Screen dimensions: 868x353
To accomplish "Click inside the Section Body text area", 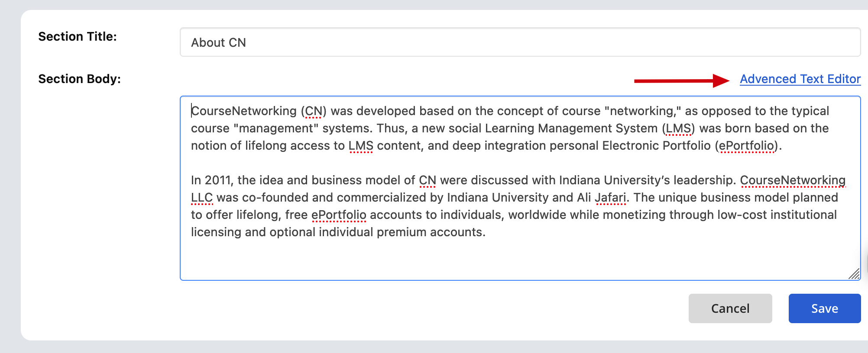I will 520,188.
